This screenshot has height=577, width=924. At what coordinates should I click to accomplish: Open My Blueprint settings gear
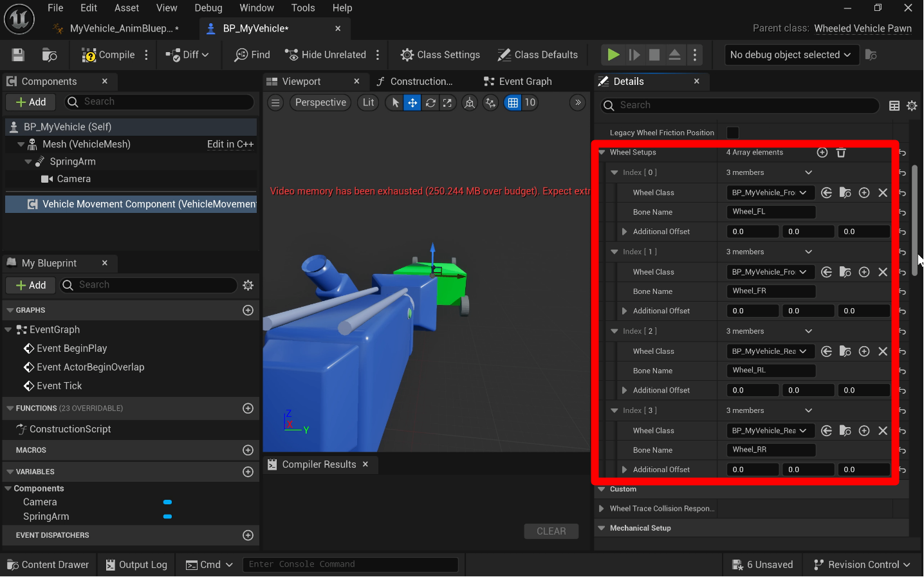click(248, 285)
